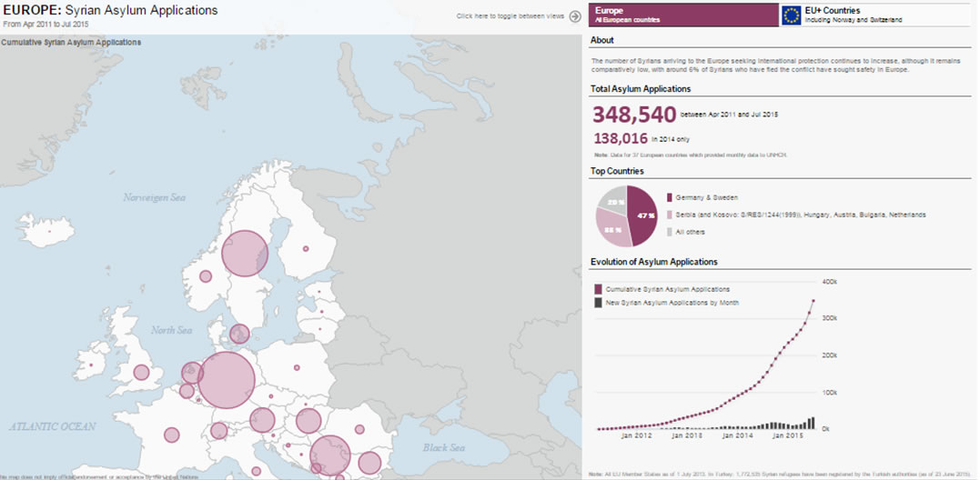980x480 pixels.
Task: Click the last point on cumulative line
Action: [x=813, y=300]
